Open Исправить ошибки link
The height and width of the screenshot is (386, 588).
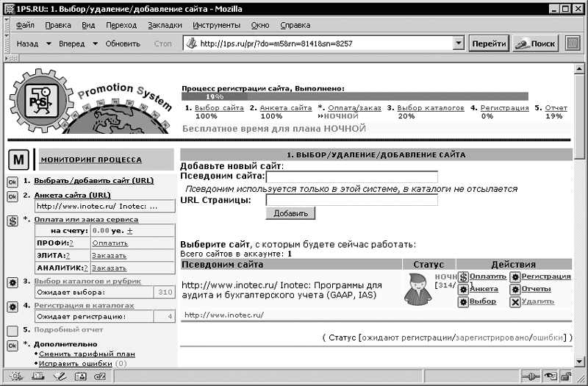(x=76, y=363)
